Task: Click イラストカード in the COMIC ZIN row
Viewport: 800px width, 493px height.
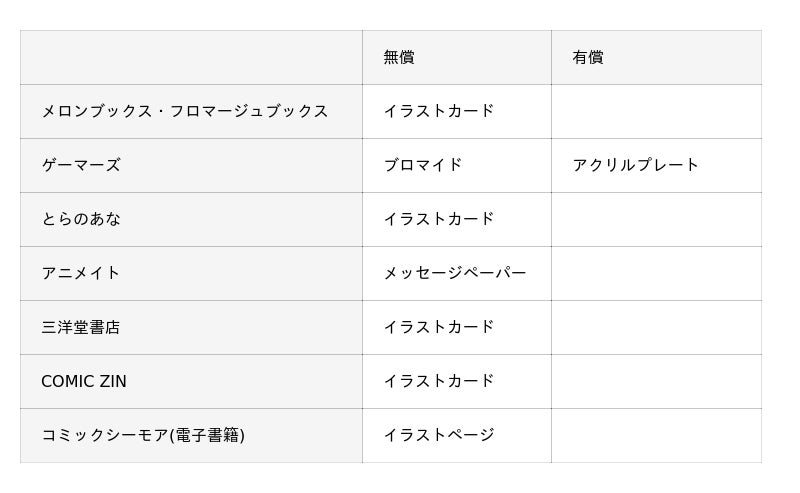Action: pyautogui.click(x=439, y=381)
